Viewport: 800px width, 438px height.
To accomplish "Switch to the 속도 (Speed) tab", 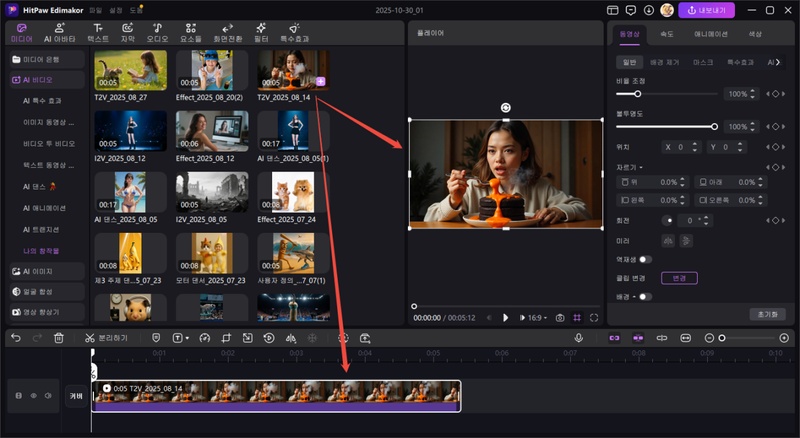I will 667,33.
